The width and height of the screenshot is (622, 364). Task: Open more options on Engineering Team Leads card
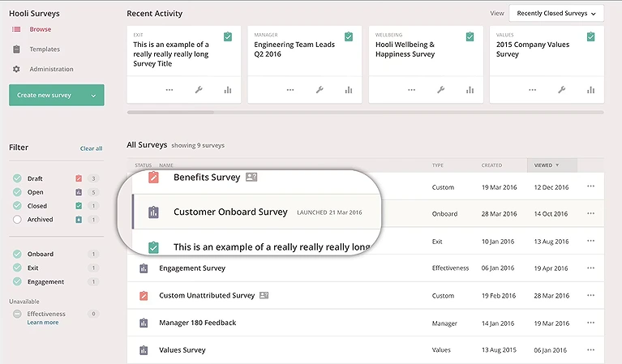coord(290,90)
